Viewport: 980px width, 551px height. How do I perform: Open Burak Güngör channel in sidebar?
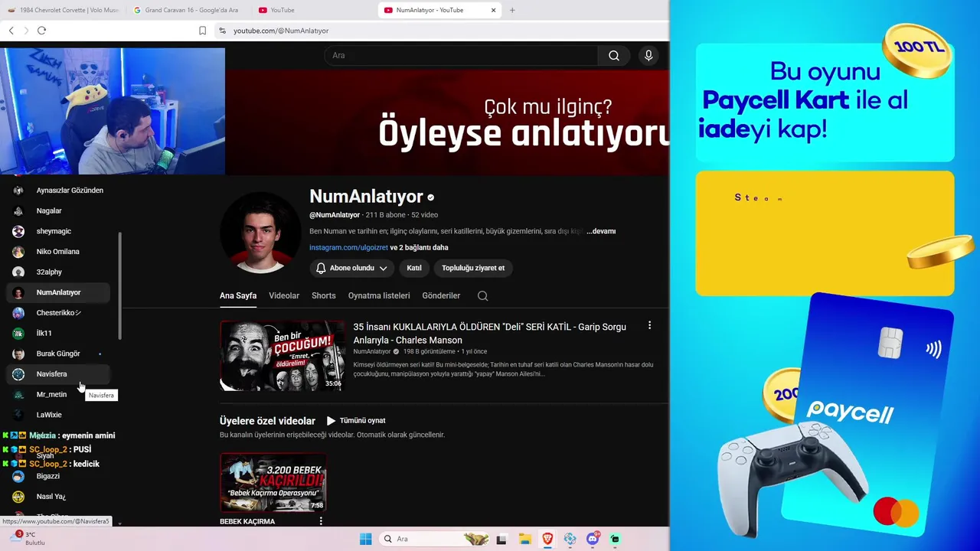click(x=58, y=354)
